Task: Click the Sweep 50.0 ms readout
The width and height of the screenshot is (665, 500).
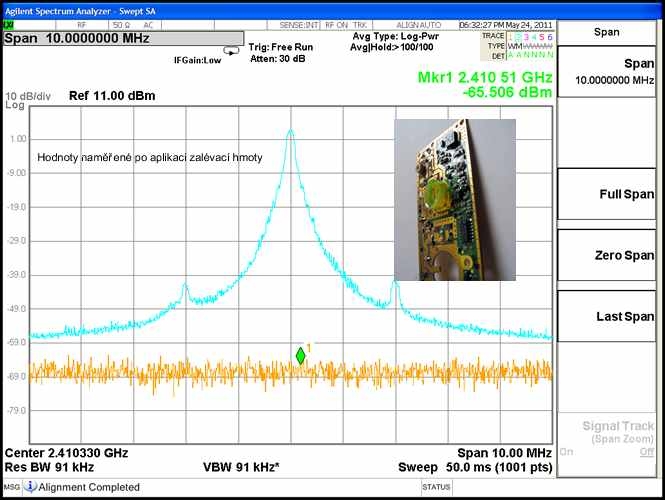Action: (x=475, y=467)
